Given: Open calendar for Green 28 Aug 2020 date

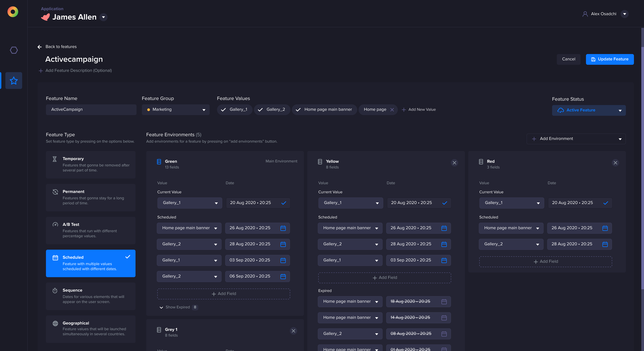Looking at the screenshot, I should pos(283,244).
